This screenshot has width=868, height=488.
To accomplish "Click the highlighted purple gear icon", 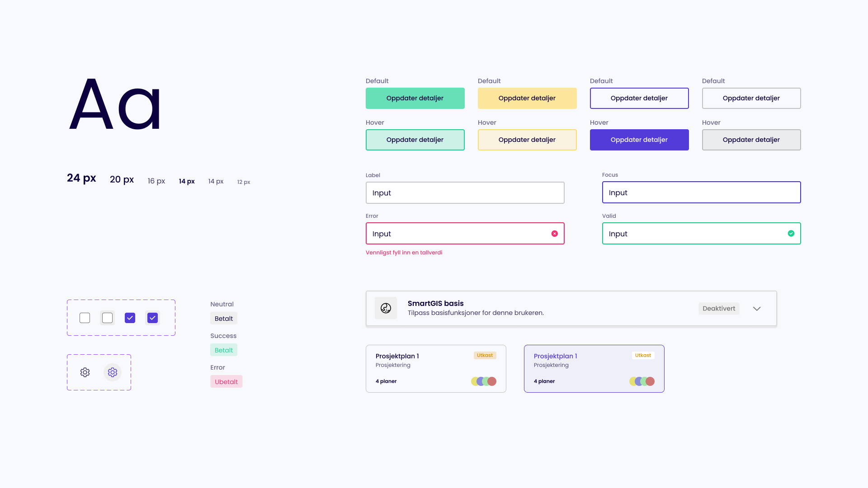I will (113, 372).
